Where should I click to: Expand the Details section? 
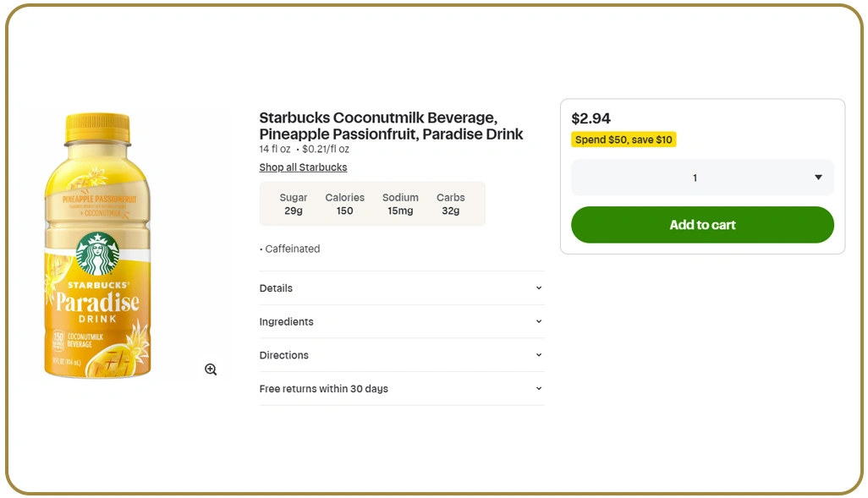click(276, 288)
